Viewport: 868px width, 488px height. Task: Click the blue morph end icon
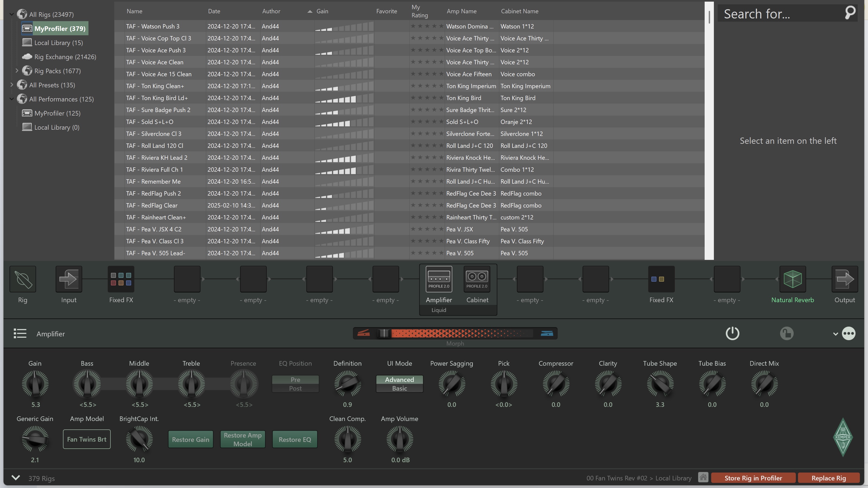point(546,333)
